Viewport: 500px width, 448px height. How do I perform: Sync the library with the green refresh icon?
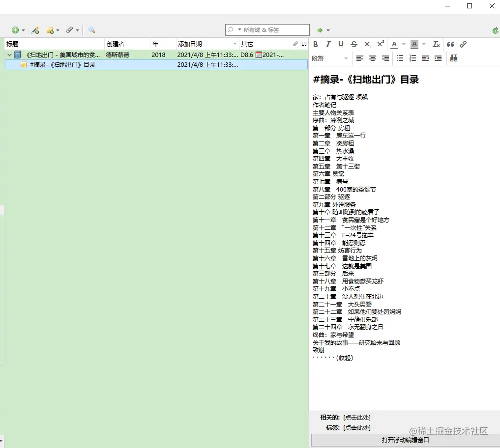[x=495, y=30]
